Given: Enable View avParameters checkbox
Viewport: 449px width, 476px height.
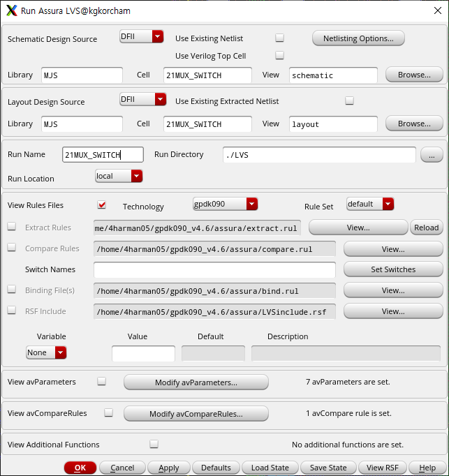Looking at the screenshot, I should click(x=102, y=381).
